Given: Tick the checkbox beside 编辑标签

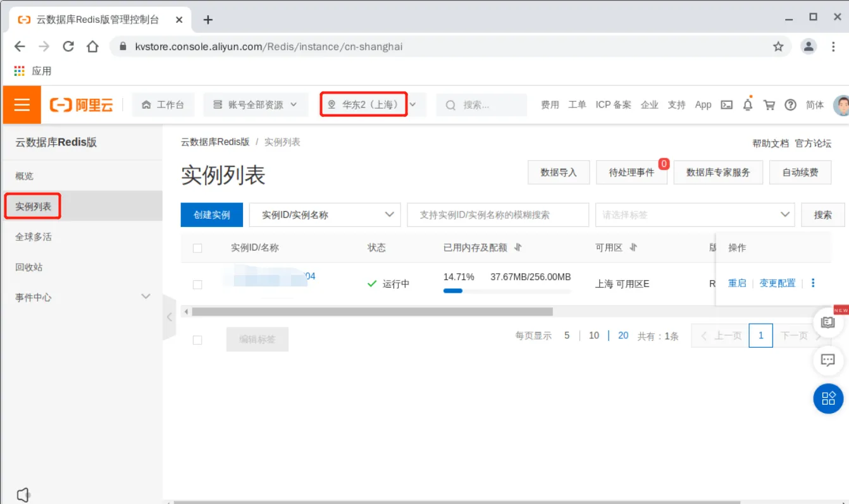Looking at the screenshot, I should click(197, 340).
